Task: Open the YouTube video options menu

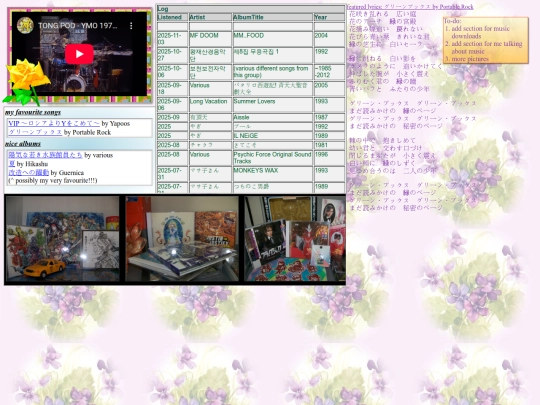Action: [x=131, y=25]
